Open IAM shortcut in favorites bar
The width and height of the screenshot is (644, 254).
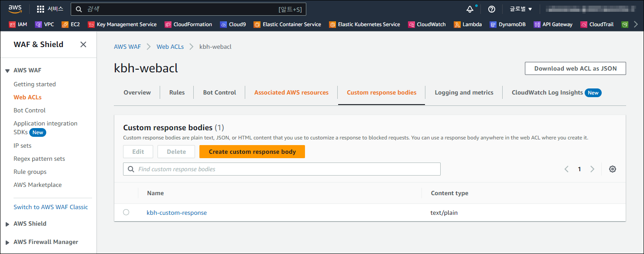[18, 24]
